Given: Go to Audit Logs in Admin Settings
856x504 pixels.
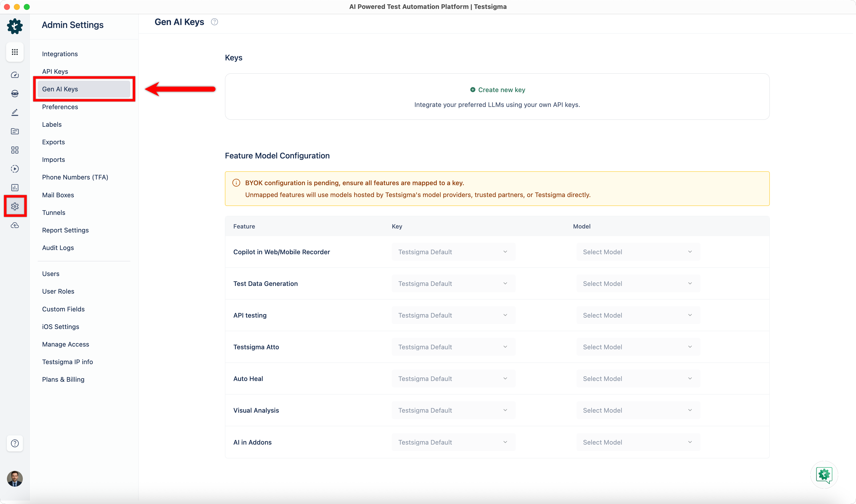Looking at the screenshot, I should click(x=58, y=248).
